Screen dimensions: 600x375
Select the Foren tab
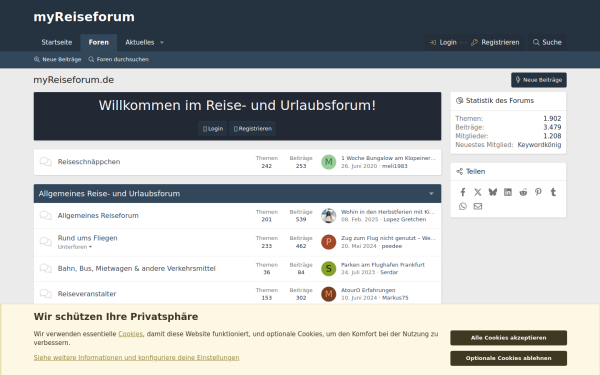[99, 42]
